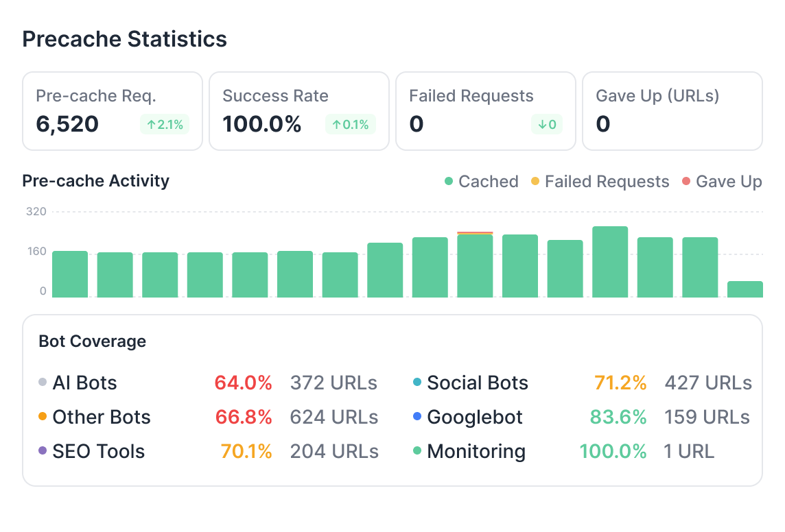The image size is (785, 532).
Task: Click the Pre-cache Req. stat card
Action: [x=113, y=111]
